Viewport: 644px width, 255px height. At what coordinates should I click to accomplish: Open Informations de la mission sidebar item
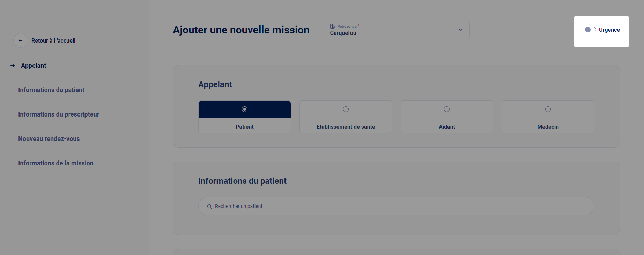coord(56,163)
